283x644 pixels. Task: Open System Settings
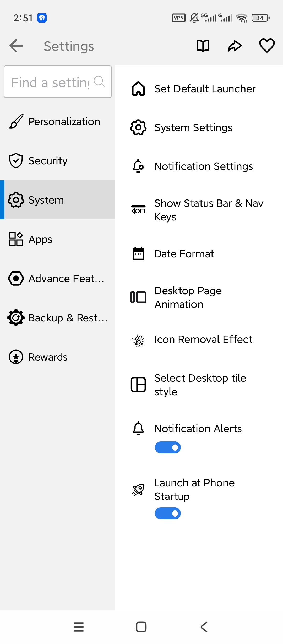click(199, 127)
